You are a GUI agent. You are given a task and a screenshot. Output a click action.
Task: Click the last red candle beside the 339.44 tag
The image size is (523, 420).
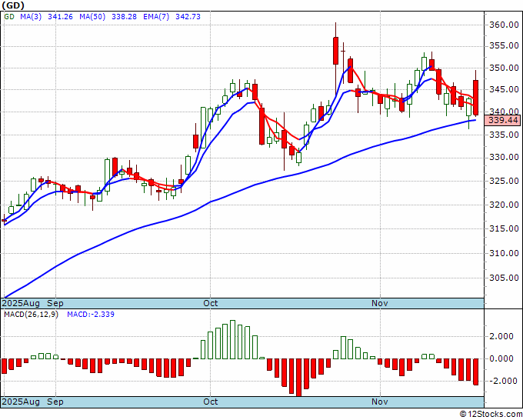tap(476, 98)
